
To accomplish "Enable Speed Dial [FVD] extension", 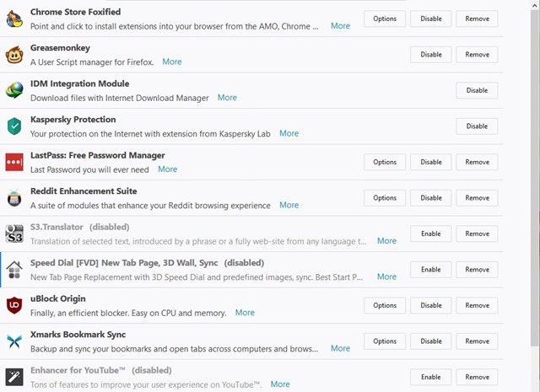I will point(430,270).
